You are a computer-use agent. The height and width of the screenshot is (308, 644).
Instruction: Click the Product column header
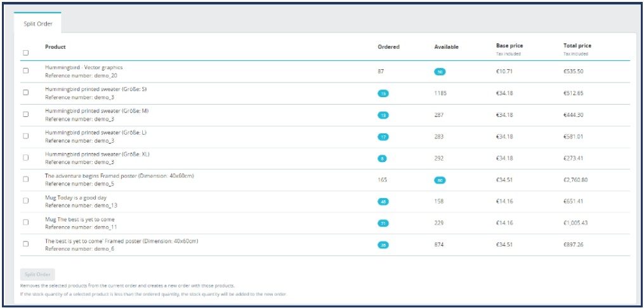[x=55, y=47]
